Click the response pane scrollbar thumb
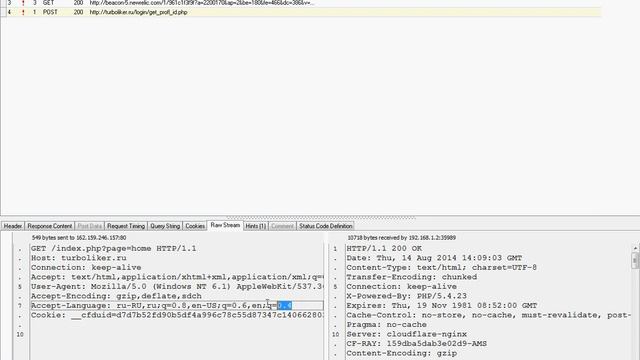The image size is (640, 360). 636,260
